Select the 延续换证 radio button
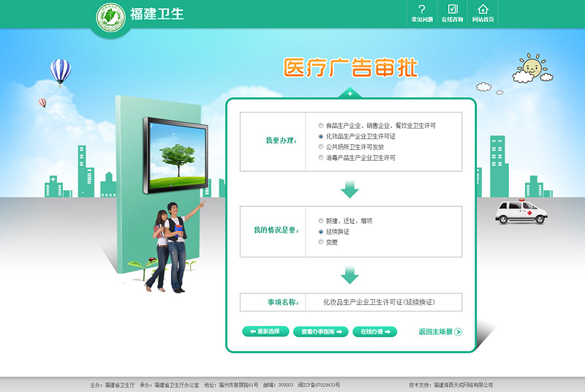The height and width of the screenshot is (392, 585). (320, 232)
